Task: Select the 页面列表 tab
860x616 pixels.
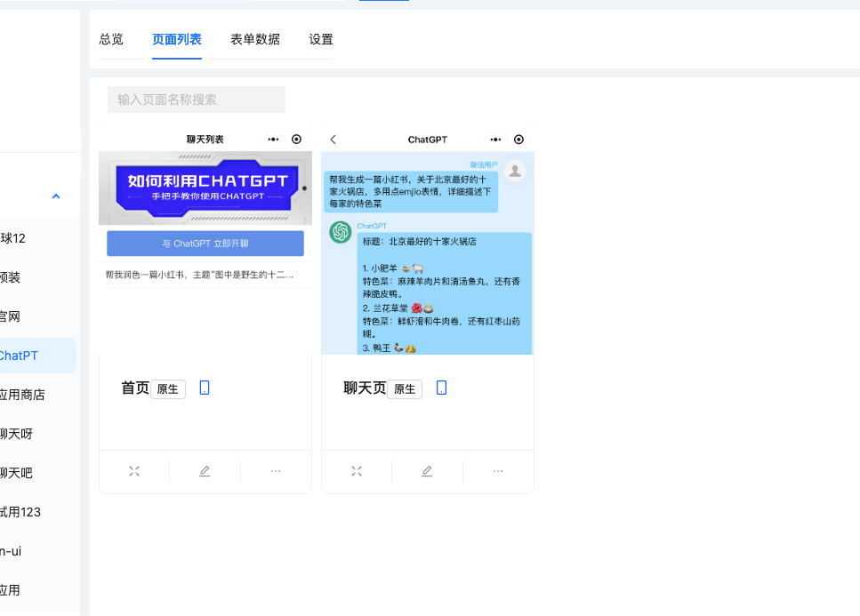Action: (177, 39)
